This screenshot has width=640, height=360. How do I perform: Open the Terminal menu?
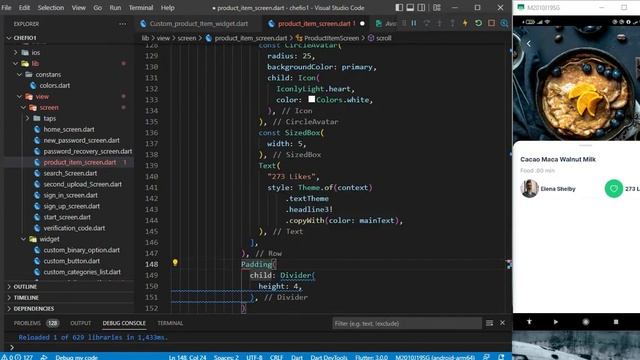coord(141,7)
